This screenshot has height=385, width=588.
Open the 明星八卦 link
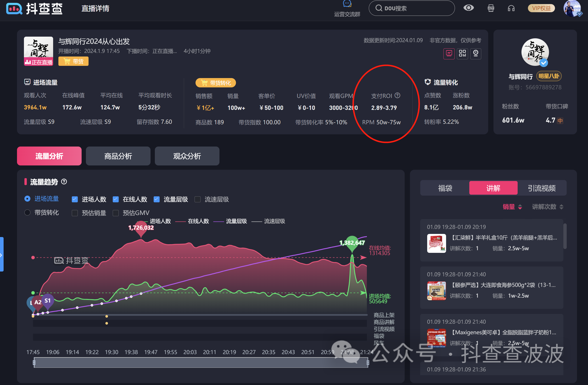(549, 76)
